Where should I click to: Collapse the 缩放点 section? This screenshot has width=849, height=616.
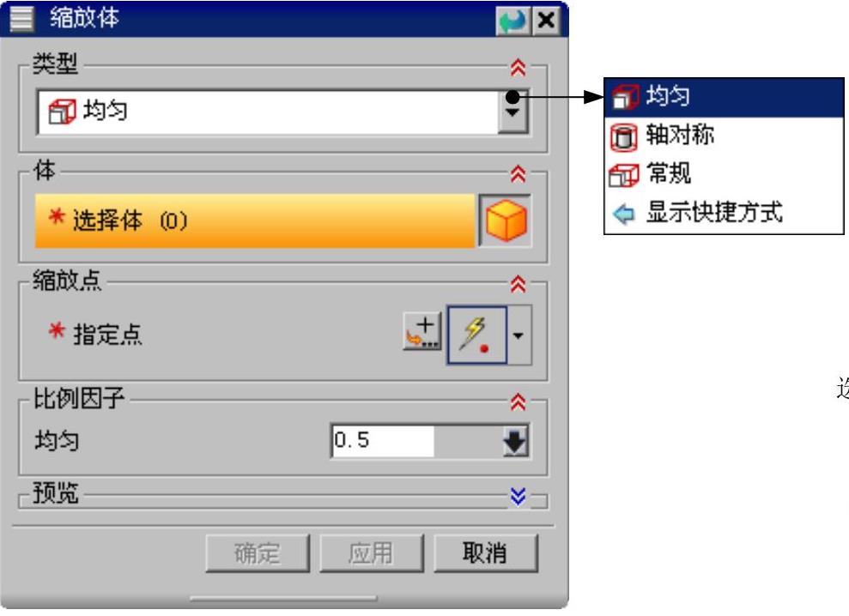(518, 284)
